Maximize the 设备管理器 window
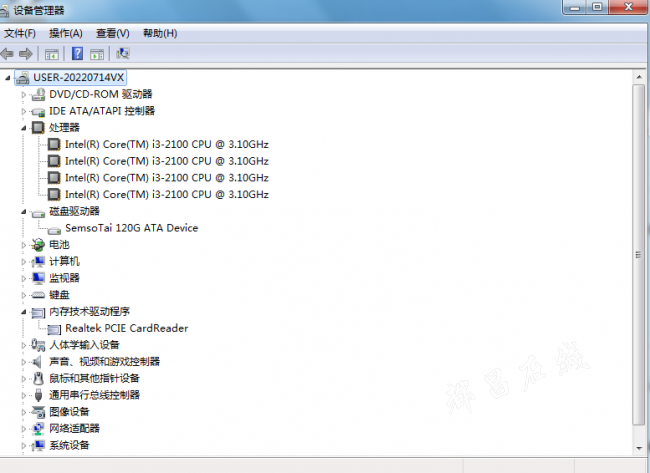 tap(597, 7)
